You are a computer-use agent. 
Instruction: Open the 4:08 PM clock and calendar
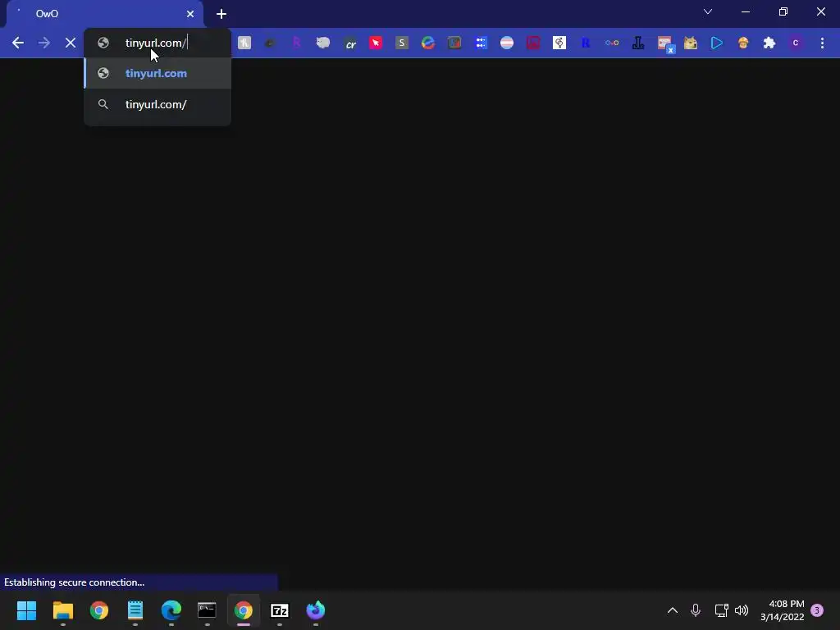(782, 610)
